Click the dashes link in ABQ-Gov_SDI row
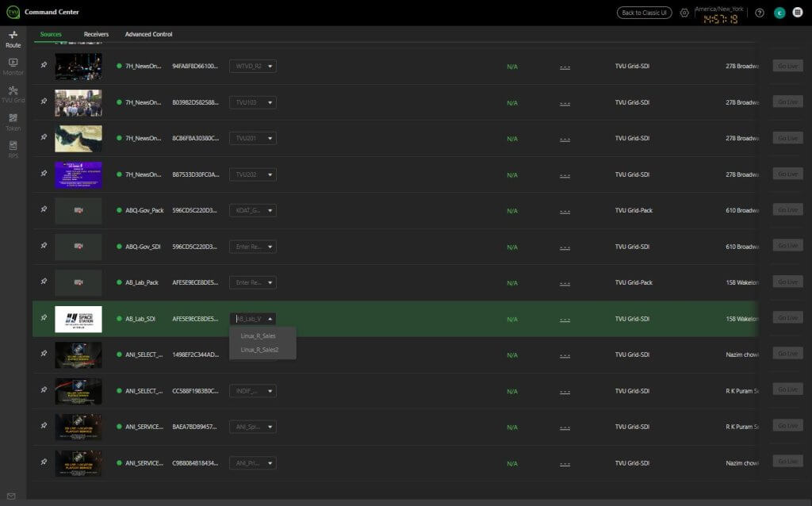The image size is (812, 506). point(565,247)
